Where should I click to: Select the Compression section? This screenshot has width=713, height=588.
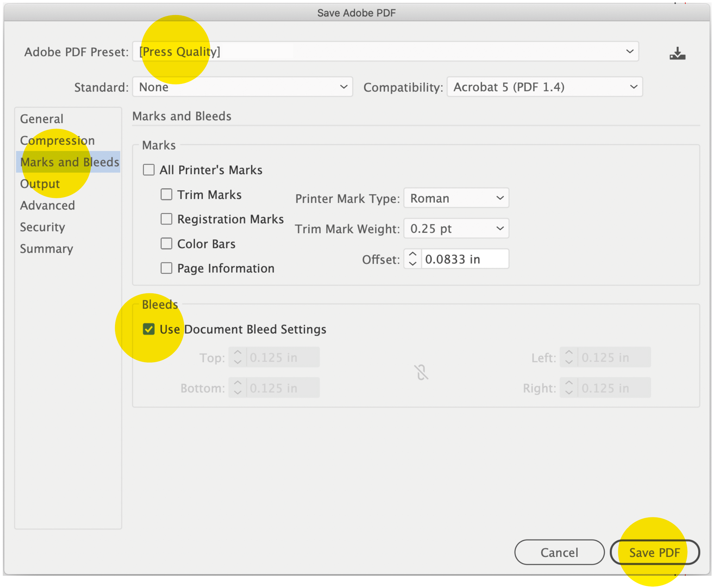(57, 141)
